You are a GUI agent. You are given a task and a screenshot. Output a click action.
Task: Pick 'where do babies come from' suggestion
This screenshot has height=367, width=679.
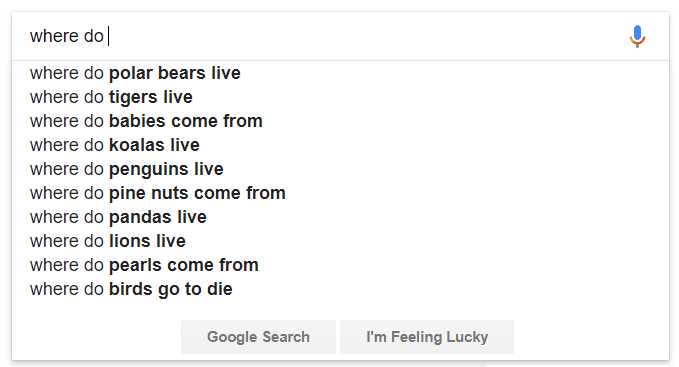pyautogui.click(x=340, y=121)
